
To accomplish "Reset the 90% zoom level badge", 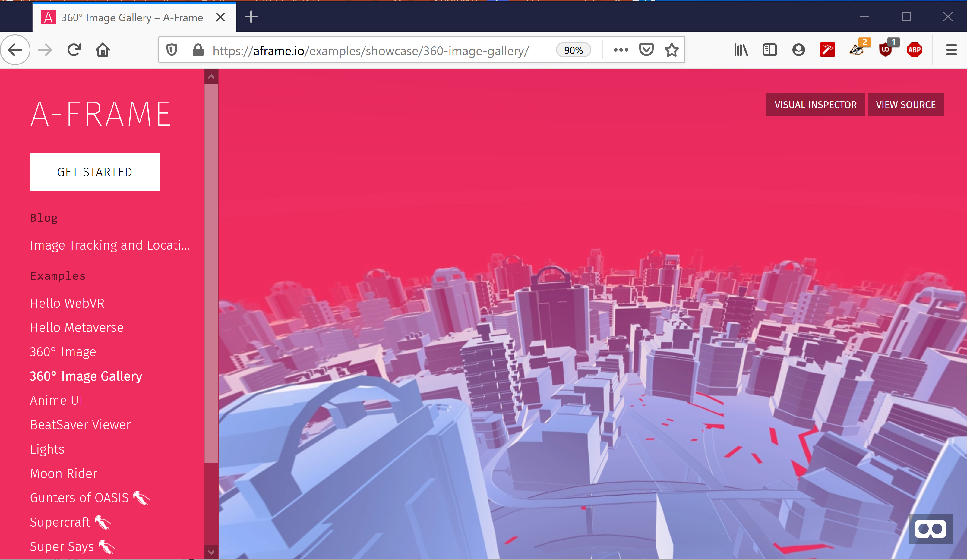I will pyautogui.click(x=573, y=50).
